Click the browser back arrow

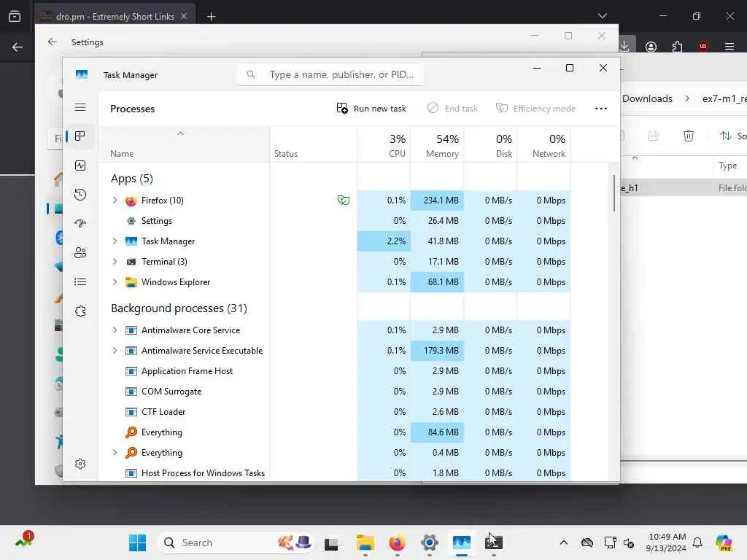click(18, 47)
